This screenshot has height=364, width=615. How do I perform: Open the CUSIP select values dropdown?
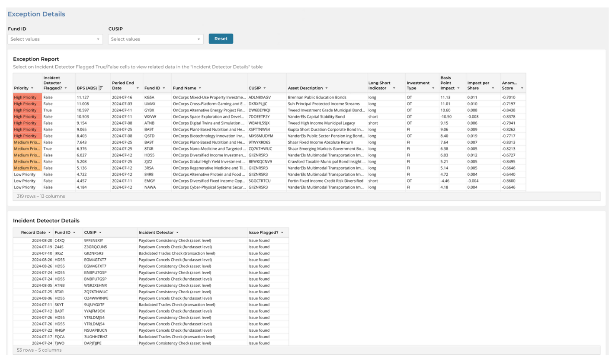[156, 39]
